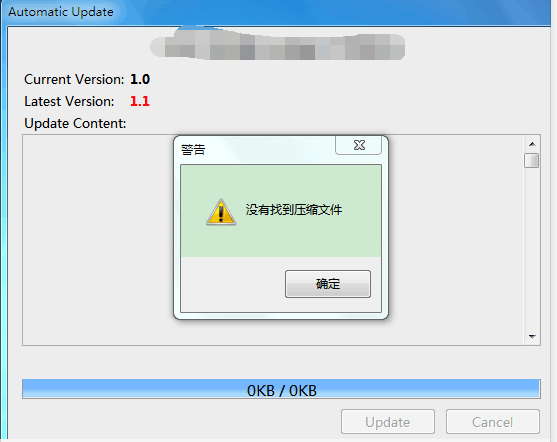Click the red 1.1 latest version number
The image size is (557, 442).
point(140,101)
